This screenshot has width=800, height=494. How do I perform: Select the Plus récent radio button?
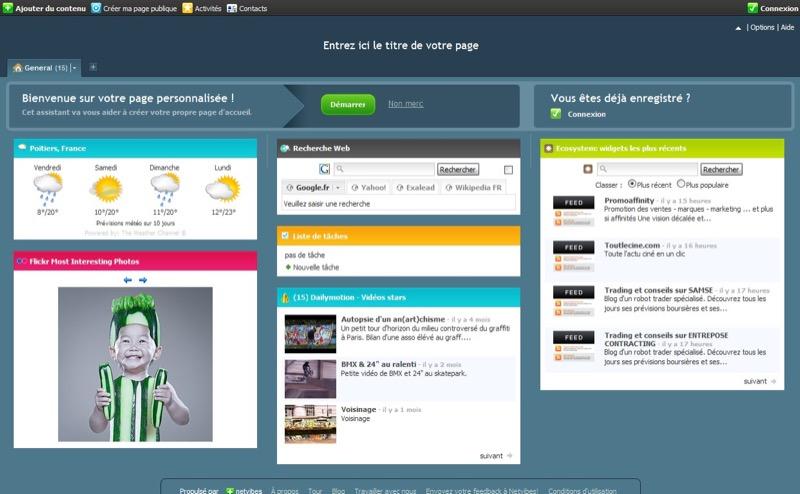click(632, 184)
